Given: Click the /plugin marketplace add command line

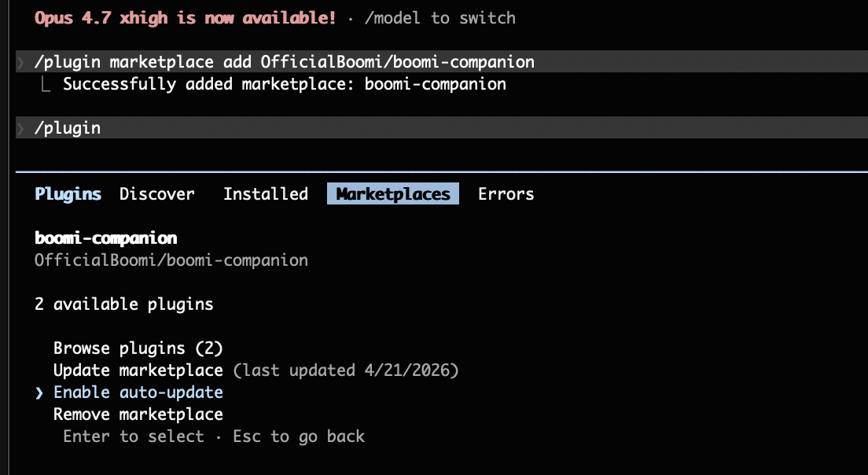Looking at the screenshot, I should coord(442,61).
